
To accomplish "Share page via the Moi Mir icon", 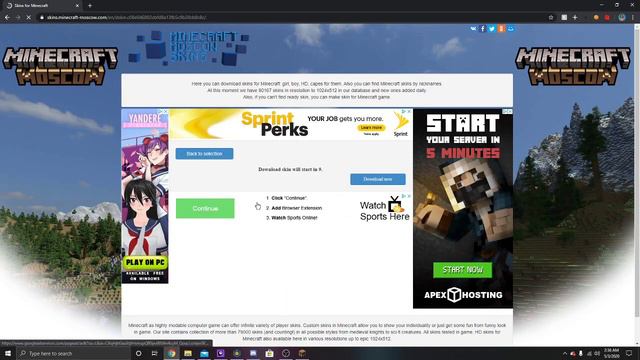I will (511, 29).
